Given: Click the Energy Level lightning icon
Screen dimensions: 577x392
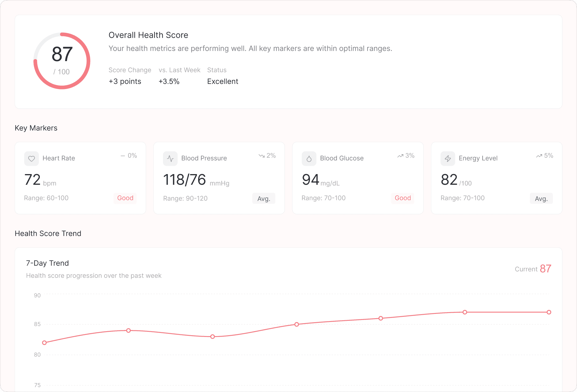Looking at the screenshot, I should 448,159.
